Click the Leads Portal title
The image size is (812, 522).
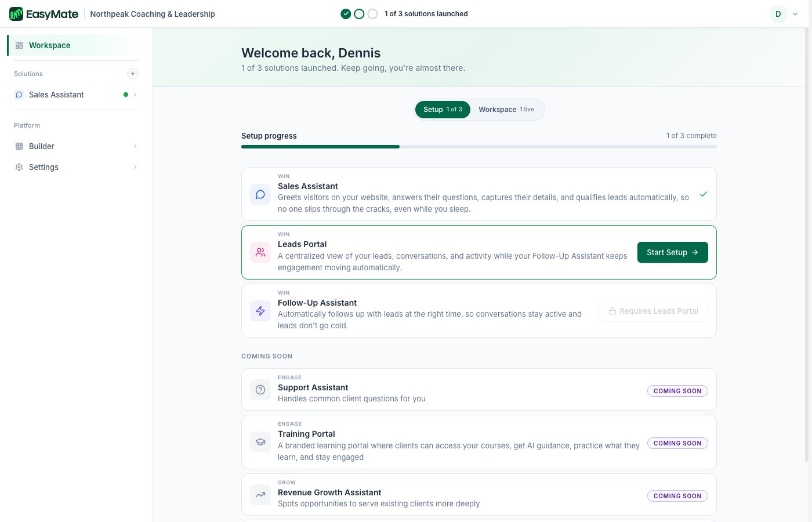pos(302,244)
